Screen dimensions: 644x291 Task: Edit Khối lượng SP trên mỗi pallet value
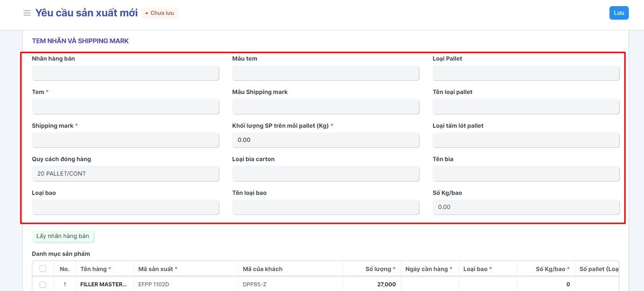tap(325, 140)
